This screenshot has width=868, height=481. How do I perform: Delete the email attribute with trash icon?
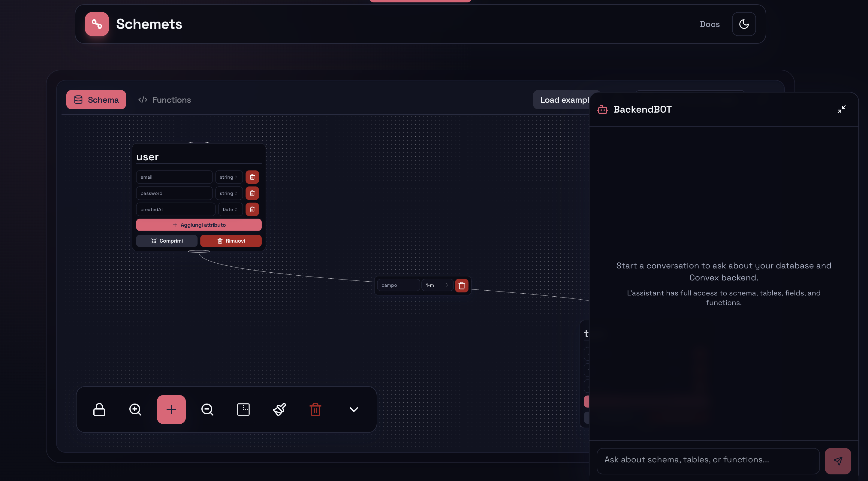click(252, 177)
